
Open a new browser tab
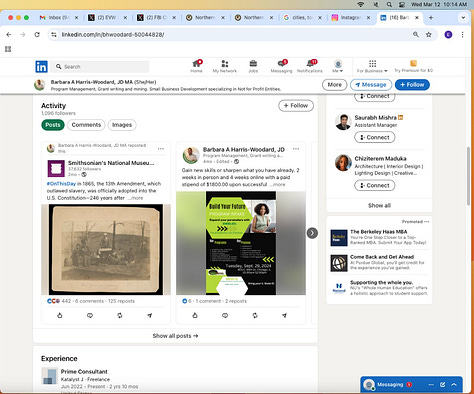pyautogui.click(x=431, y=18)
